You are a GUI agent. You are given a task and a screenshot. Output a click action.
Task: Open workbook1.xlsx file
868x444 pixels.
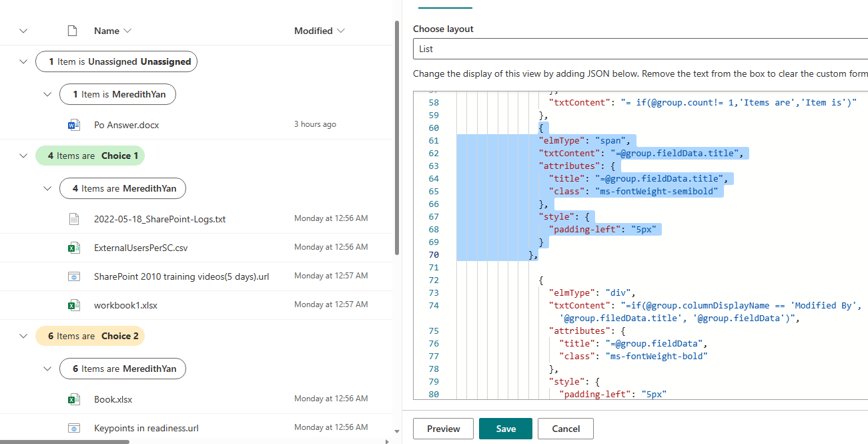[125, 305]
